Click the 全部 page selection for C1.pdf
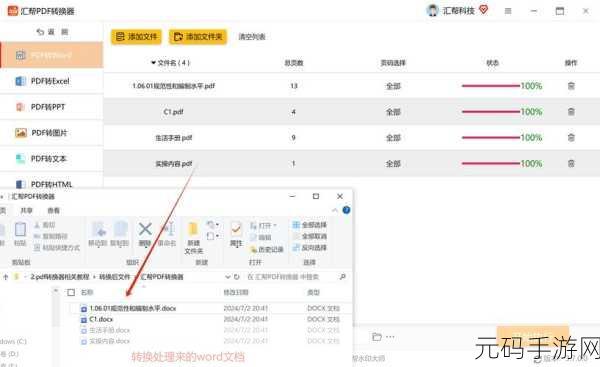 [x=393, y=112]
